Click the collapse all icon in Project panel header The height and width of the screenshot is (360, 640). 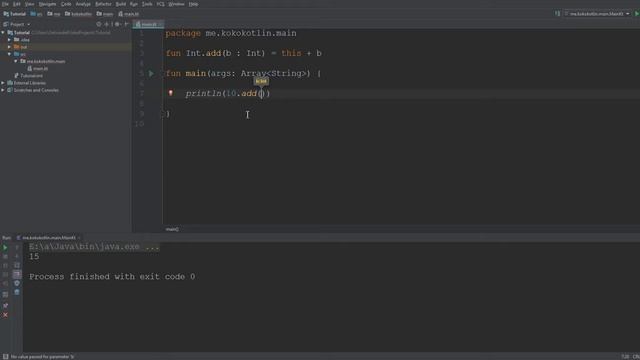(x=107, y=24)
